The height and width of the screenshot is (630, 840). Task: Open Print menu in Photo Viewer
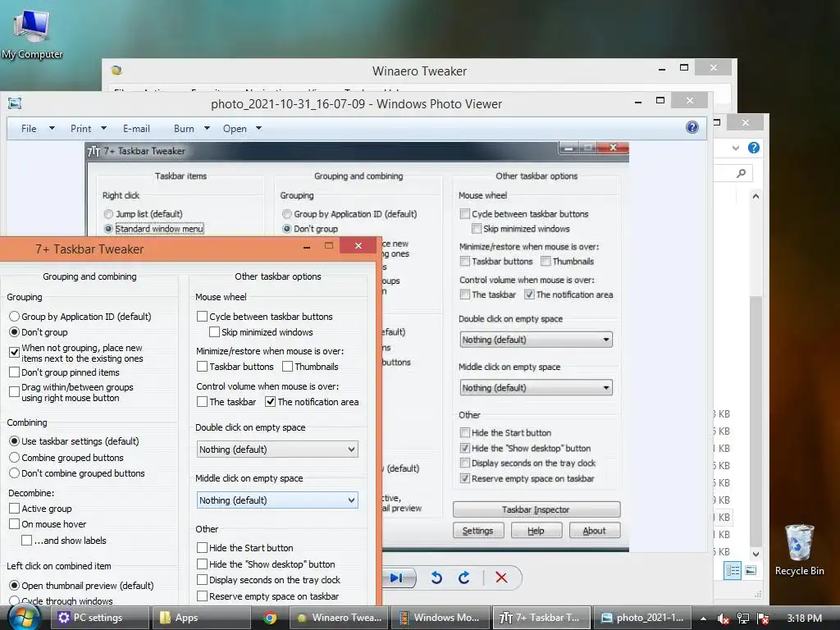81,129
